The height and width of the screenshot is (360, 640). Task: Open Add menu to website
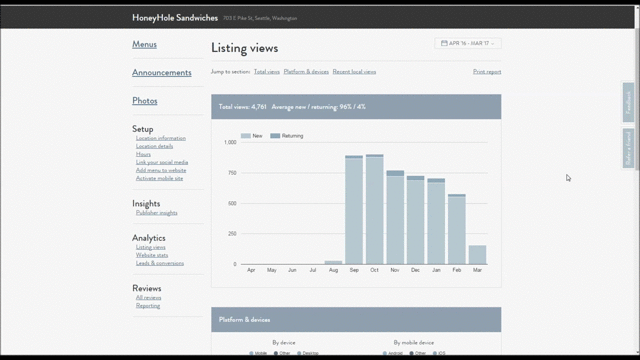click(x=161, y=170)
